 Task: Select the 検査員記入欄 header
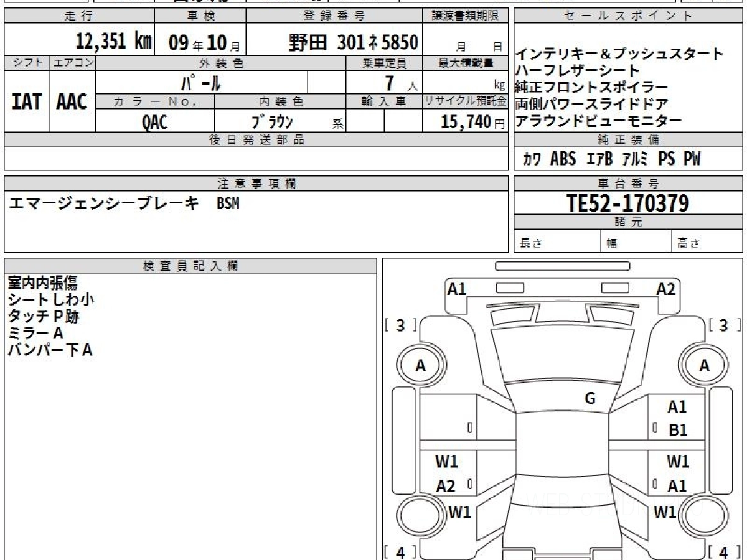pos(190,266)
